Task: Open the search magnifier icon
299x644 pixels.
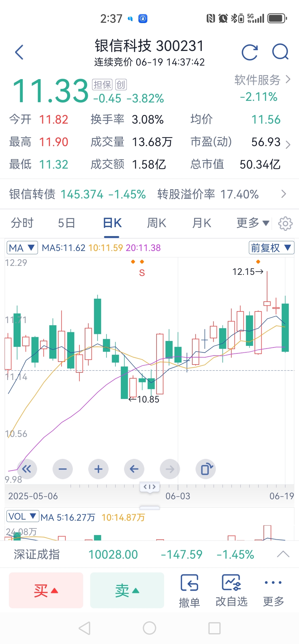Action: [x=280, y=51]
